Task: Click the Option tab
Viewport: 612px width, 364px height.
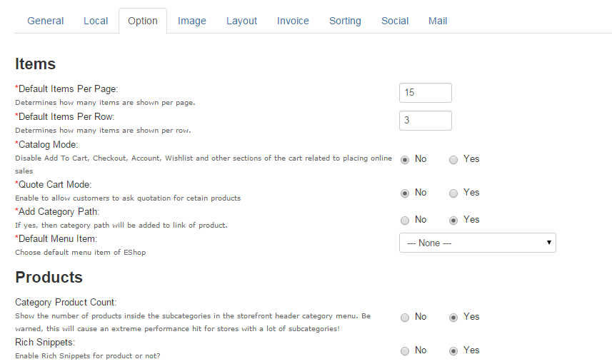Action: tap(143, 21)
